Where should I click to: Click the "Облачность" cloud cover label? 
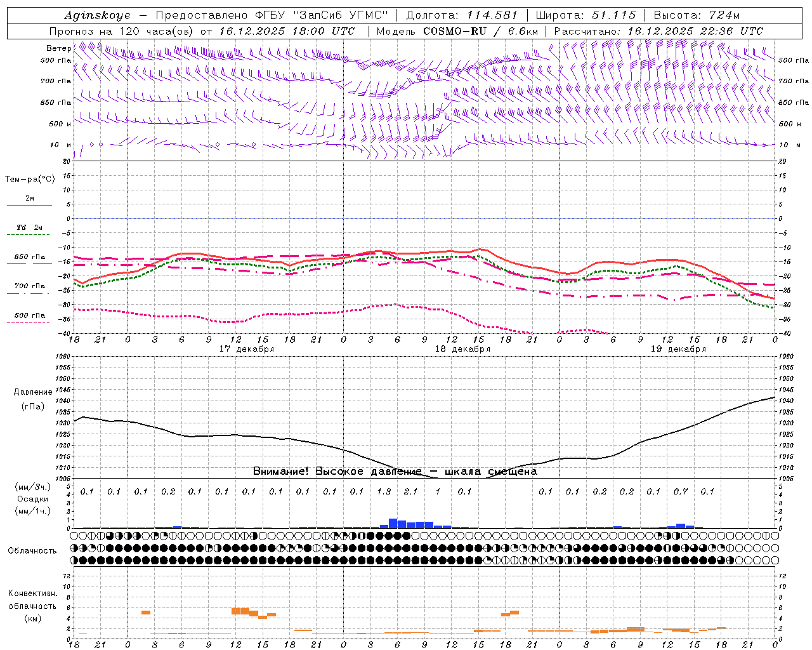pos(32,551)
